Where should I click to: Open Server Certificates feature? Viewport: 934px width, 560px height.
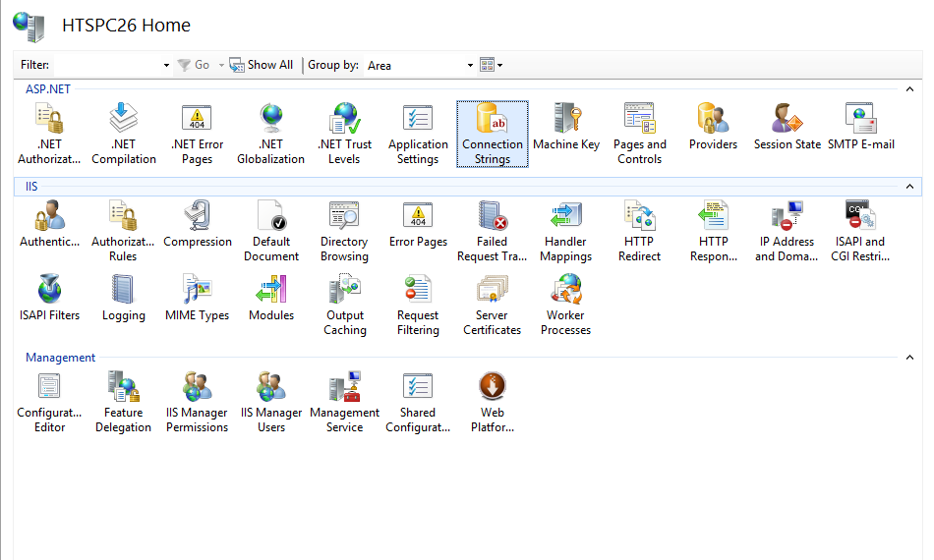pos(492,305)
